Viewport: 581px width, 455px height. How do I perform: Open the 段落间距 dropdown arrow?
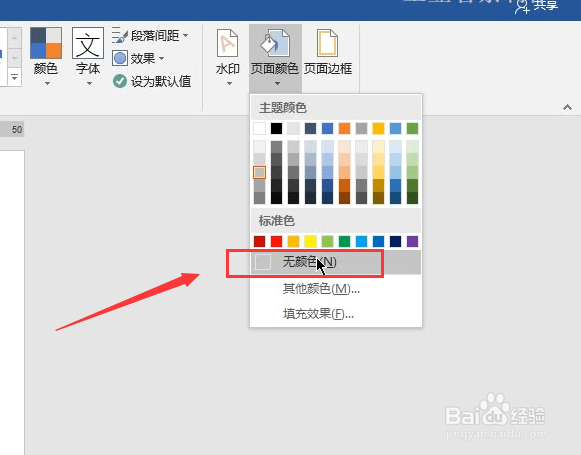click(x=186, y=36)
